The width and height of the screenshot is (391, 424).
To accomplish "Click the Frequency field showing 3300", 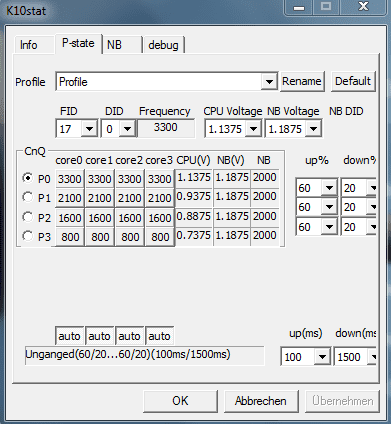I will (x=166, y=128).
